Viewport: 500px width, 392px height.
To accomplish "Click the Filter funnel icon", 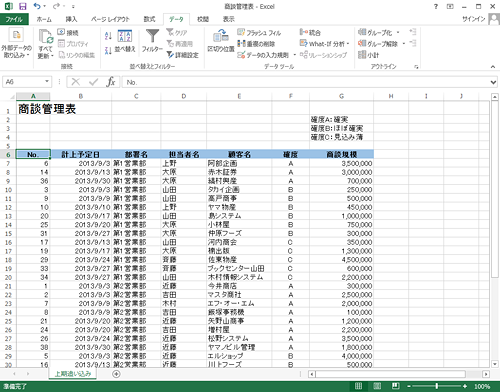I will 152,36.
